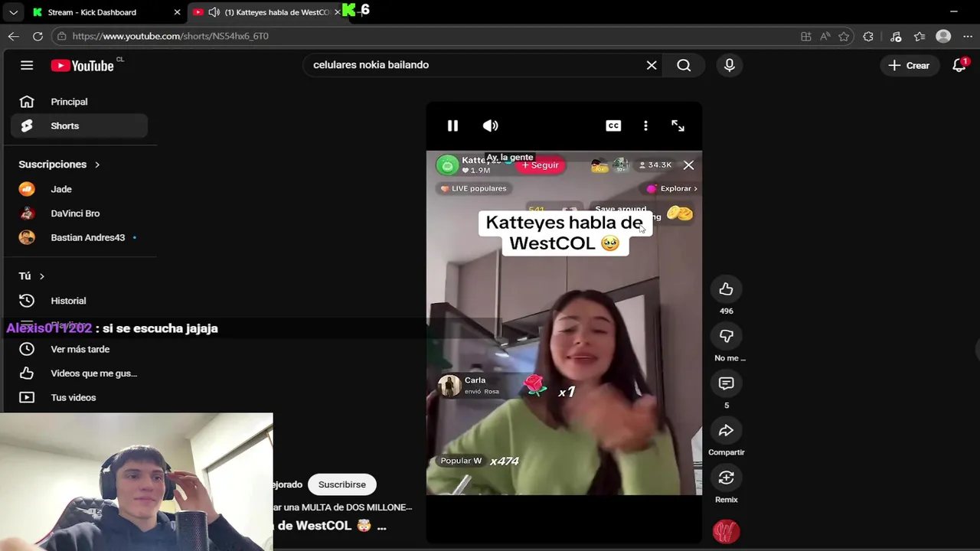Open the browser tab list dropdown
The image size is (980, 551).
[13, 12]
